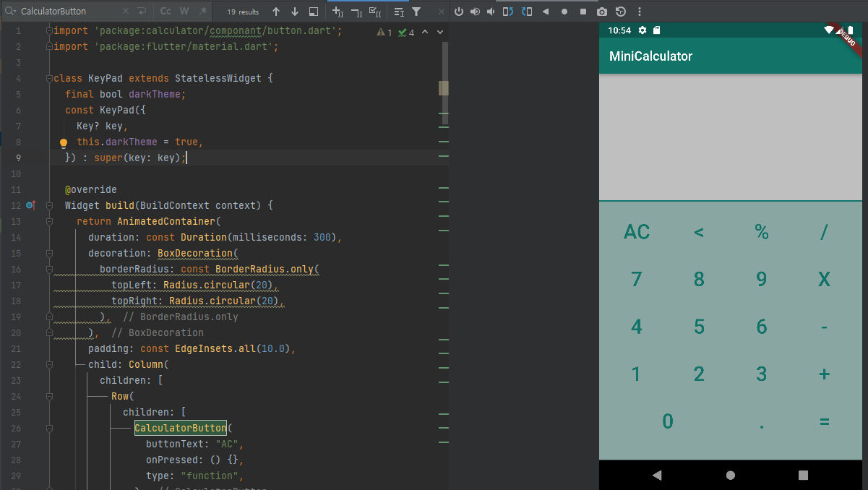
Task: Toggle Match Case (Cc) option
Action: coord(166,12)
